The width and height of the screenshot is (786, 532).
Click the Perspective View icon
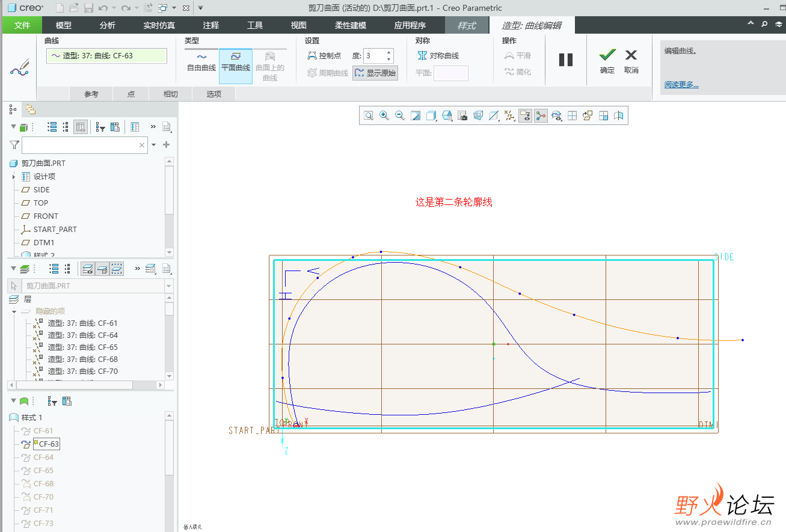(x=478, y=115)
